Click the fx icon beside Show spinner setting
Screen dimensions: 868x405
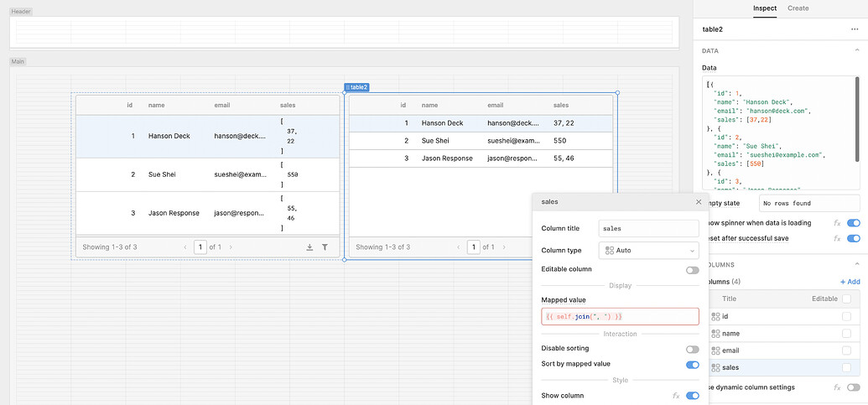point(837,223)
